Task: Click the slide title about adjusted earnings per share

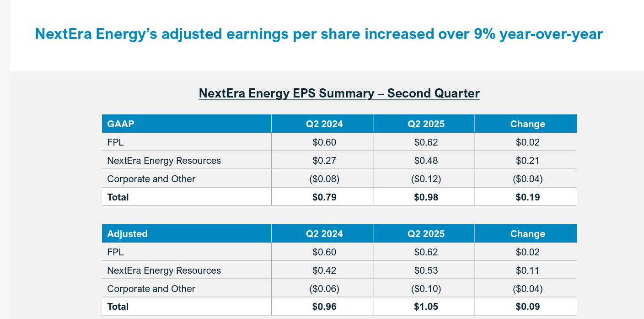Action: point(319,34)
